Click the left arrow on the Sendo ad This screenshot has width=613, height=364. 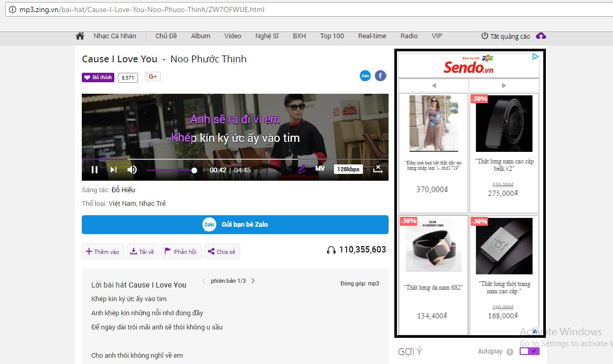[434, 85]
